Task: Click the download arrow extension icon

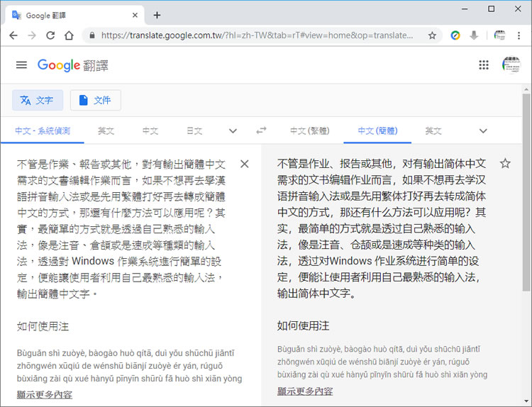Action: coord(474,35)
